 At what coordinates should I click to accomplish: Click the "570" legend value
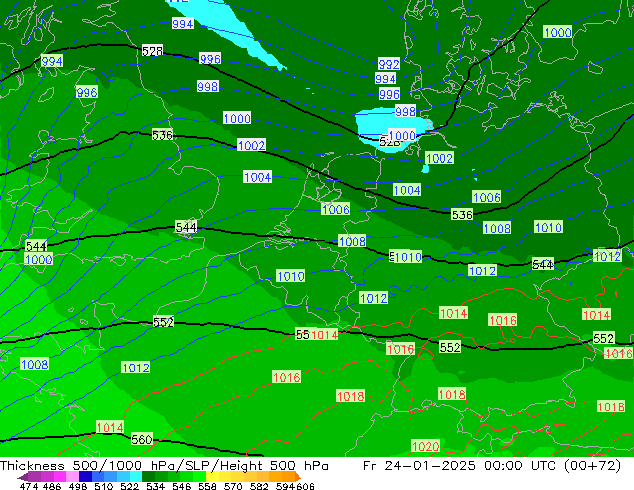pyautogui.click(x=233, y=486)
